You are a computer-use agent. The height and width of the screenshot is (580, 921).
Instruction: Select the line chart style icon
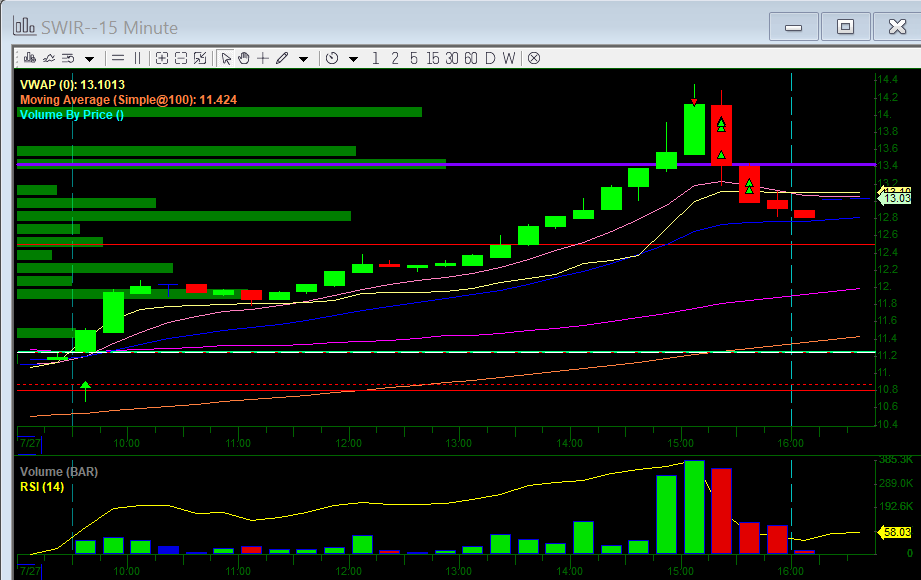tap(48, 58)
